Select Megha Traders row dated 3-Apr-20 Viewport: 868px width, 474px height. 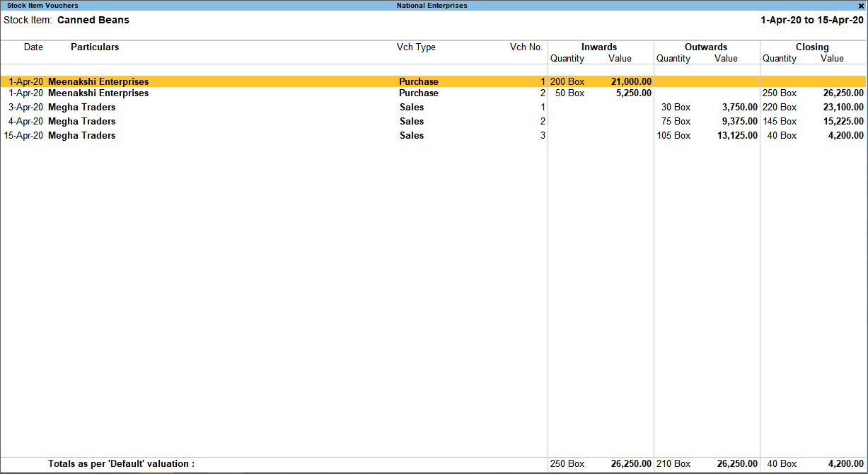coord(433,108)
